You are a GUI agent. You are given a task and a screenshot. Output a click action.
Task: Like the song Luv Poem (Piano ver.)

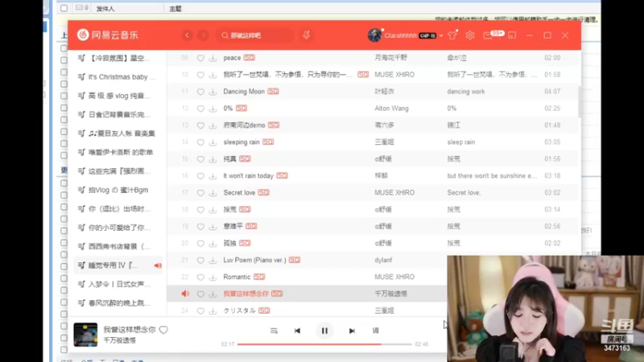[x=200, y=260]
